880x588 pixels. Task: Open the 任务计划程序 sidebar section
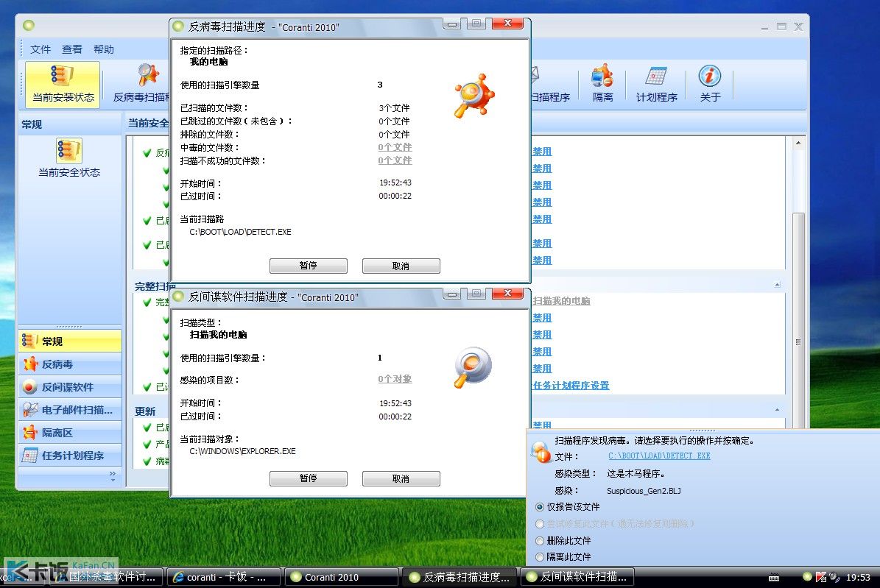click(70, 456)
